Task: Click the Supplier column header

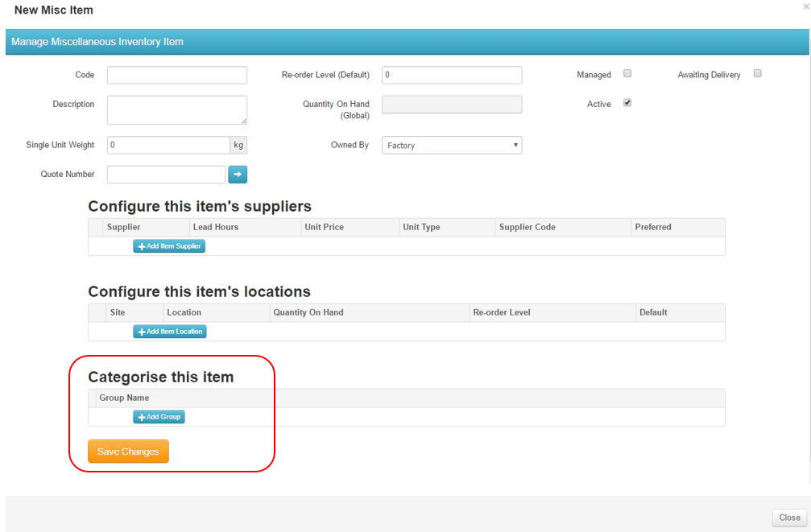Action: coord(147,227)
